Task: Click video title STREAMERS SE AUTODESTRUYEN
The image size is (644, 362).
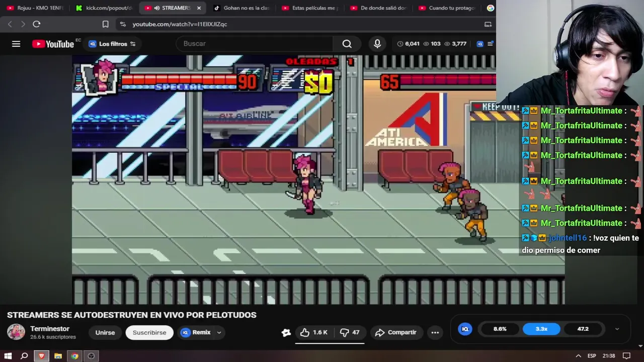Action: point(132,315)
